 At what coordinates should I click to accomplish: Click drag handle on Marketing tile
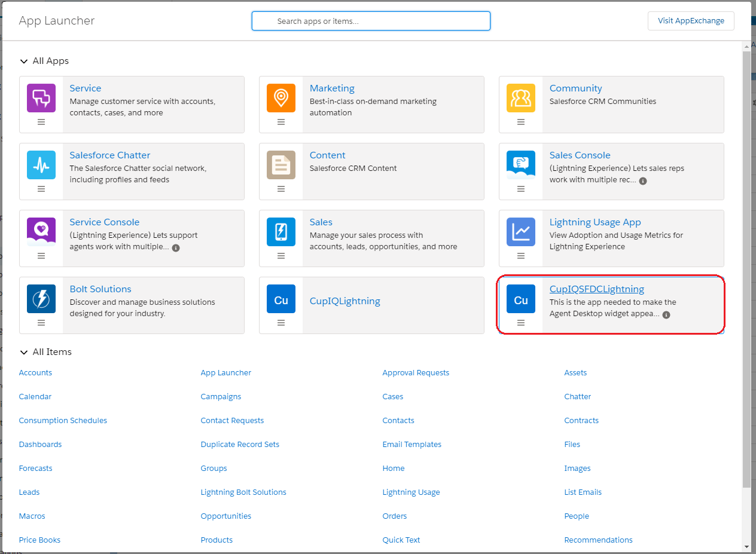point(281,122)
